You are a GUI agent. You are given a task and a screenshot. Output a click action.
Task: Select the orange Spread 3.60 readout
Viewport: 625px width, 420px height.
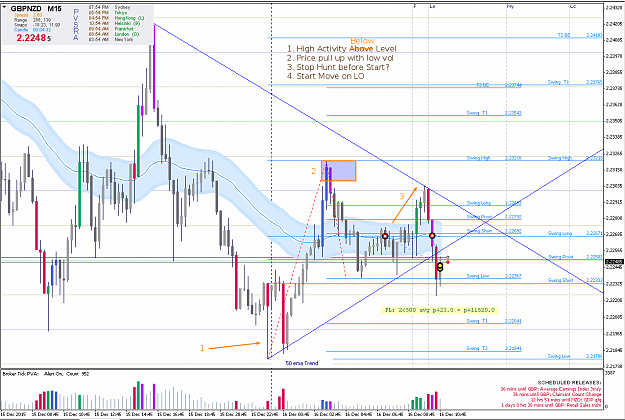pos(28,15)
